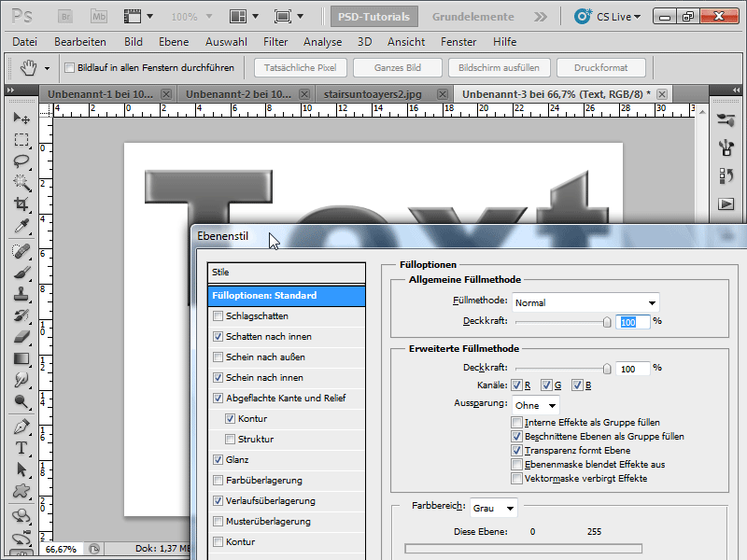747x560 pixels.
Task: Select the History Brush tool
Action: tap(21, 315)
